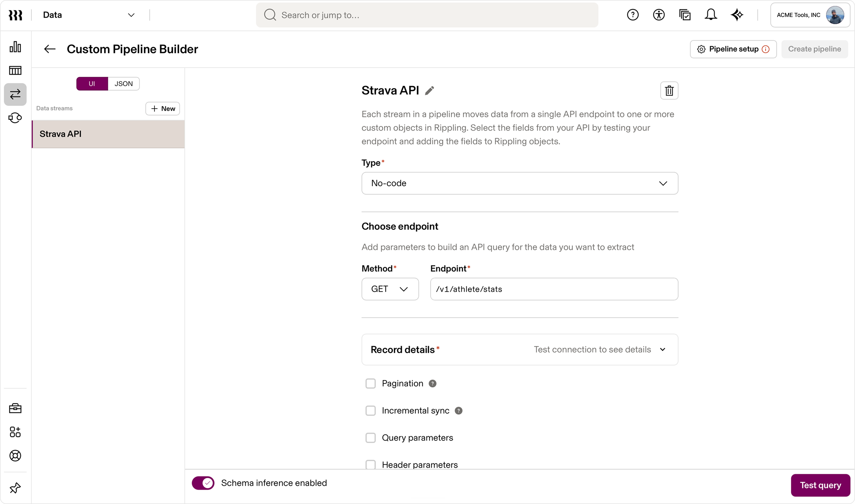This screenshot has width=855, height=504.
Task: Open the GET method dropdown
Action: (x=390, y=289)
